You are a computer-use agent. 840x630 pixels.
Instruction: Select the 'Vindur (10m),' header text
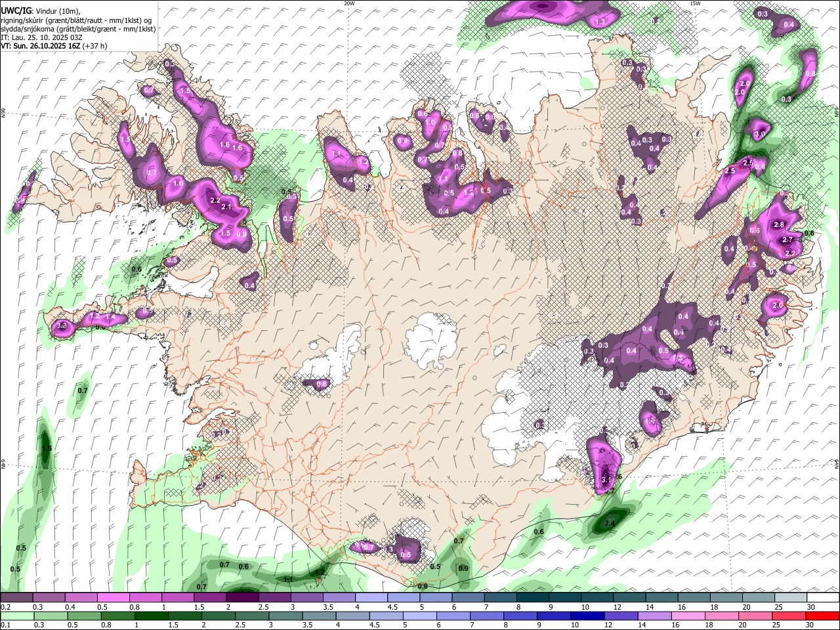point(58,11)
